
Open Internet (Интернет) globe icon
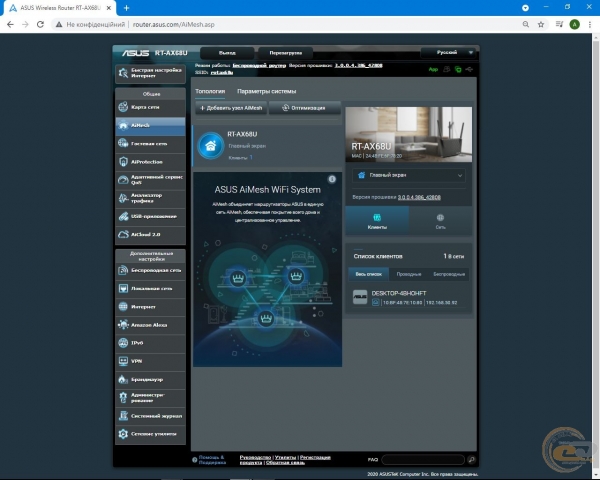point(123,307)
